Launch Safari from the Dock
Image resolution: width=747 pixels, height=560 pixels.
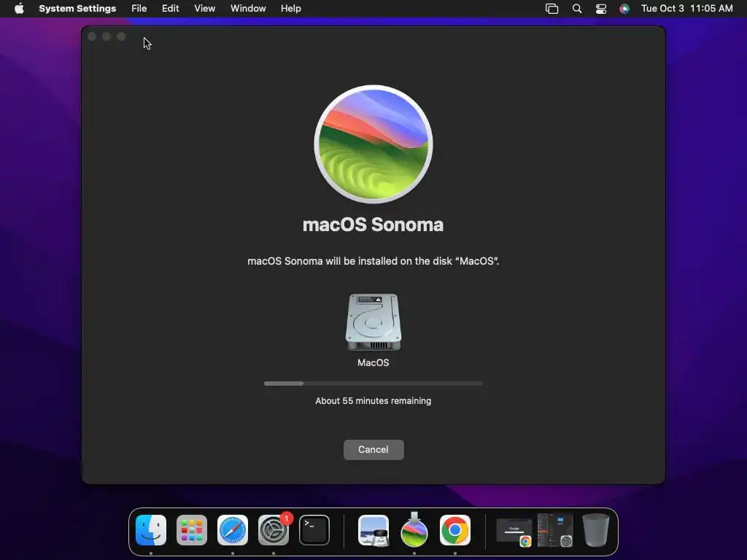pos(233,530)
